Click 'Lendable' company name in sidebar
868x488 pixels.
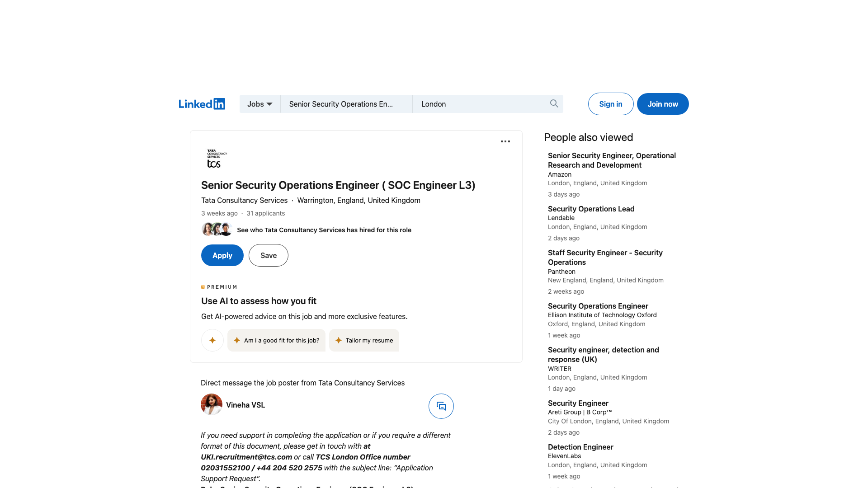[x=561, y=218]
